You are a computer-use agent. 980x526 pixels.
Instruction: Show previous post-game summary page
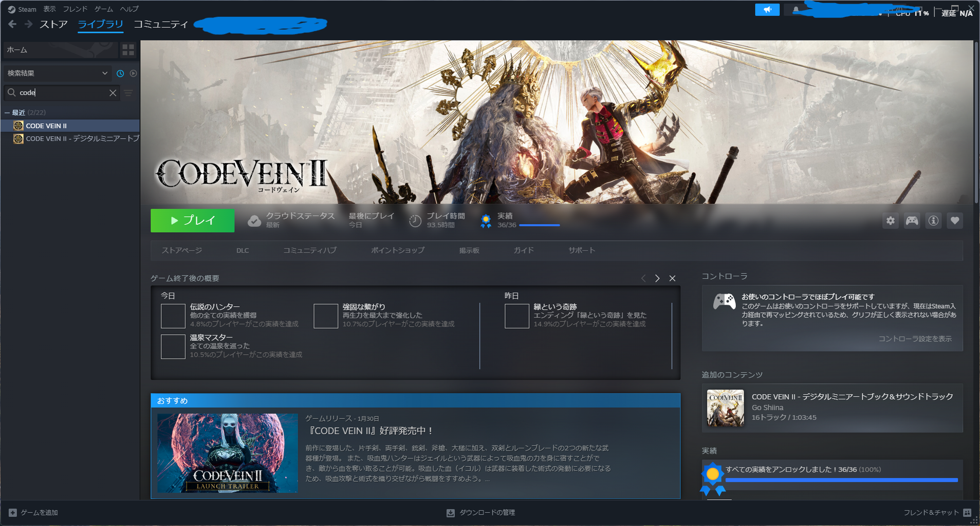click(643, 278)
